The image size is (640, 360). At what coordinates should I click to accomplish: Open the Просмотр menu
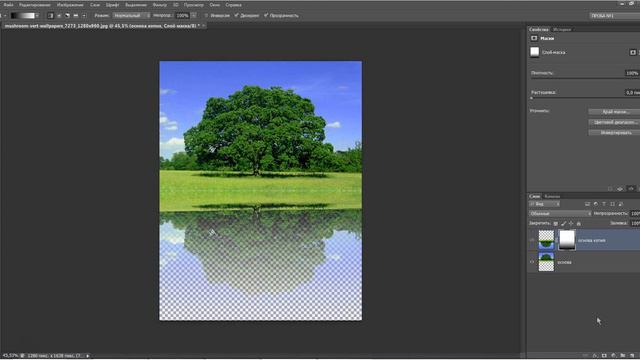coord(193,5)
